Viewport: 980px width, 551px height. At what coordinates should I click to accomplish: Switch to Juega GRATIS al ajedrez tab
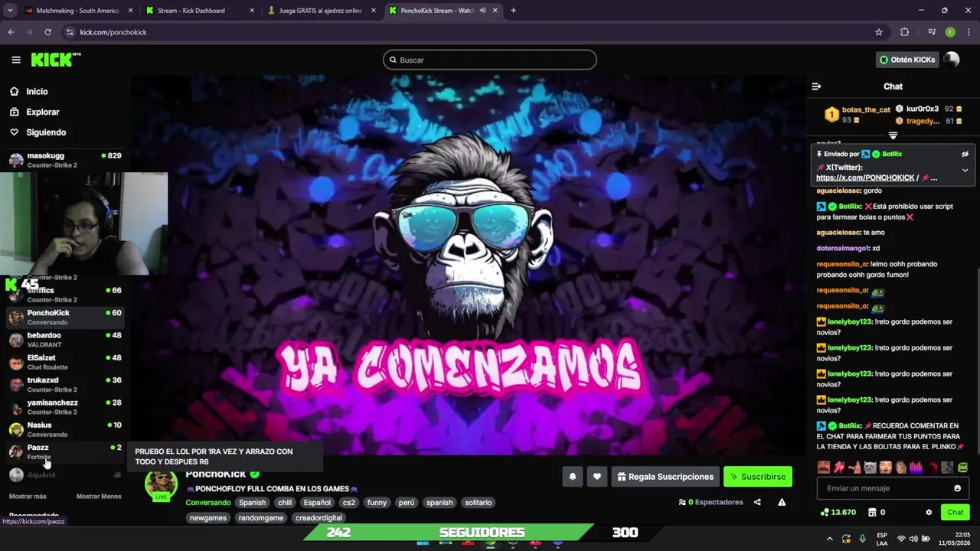(x=321, y=11)
